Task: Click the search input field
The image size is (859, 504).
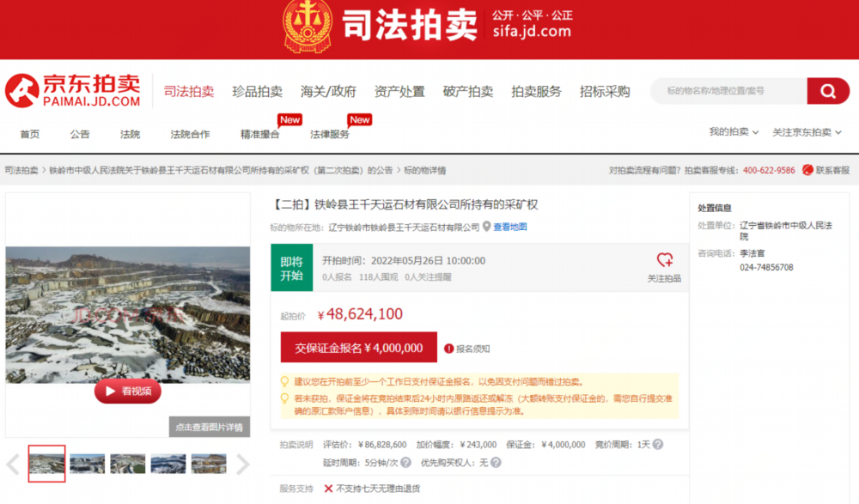Action: tap(728, 91)
